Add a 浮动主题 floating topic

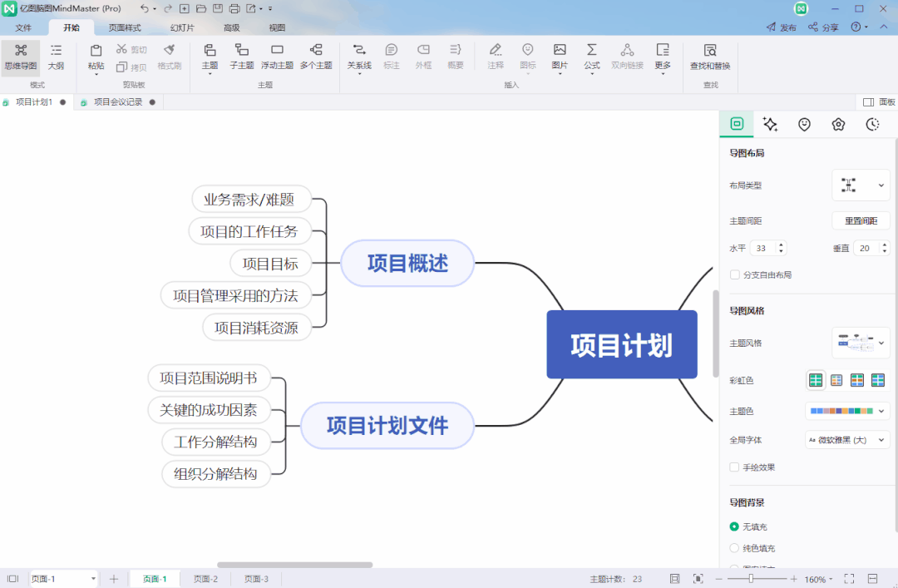click(277, 57)
